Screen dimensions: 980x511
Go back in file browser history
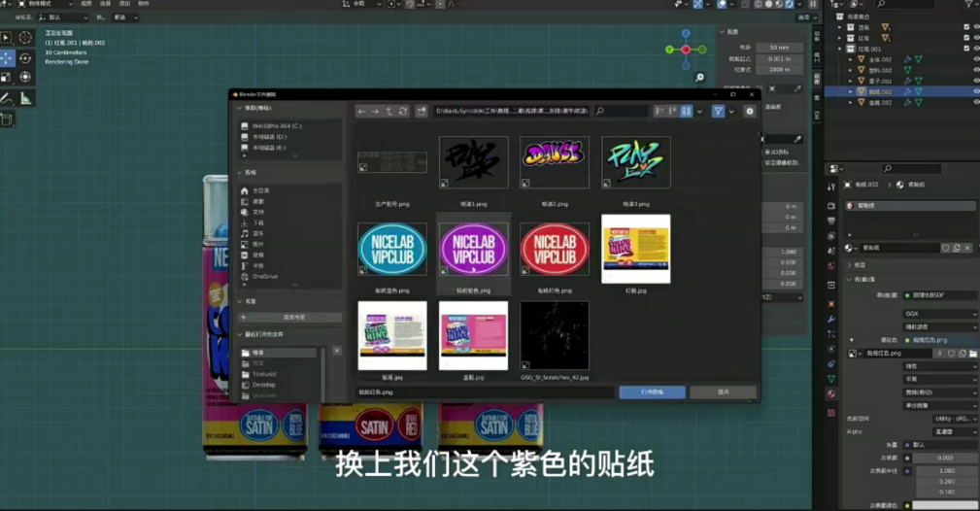(361, 112)
